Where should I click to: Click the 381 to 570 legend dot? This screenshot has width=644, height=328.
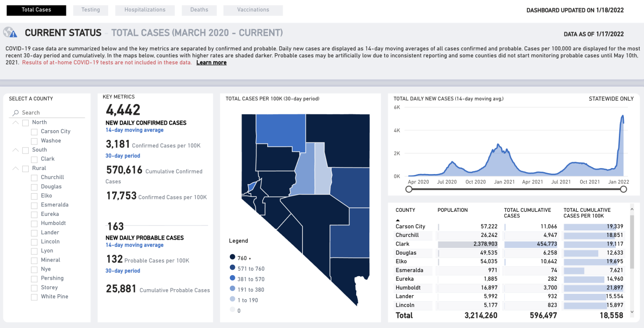232,279
